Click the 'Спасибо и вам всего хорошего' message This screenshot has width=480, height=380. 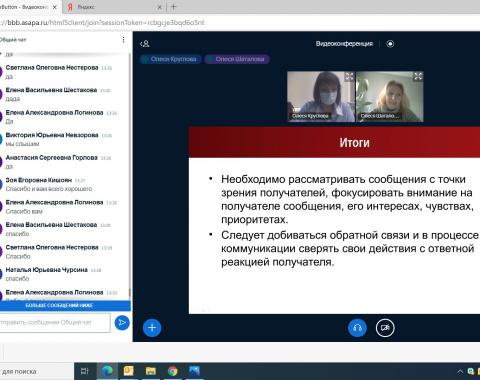click(49, 189)
